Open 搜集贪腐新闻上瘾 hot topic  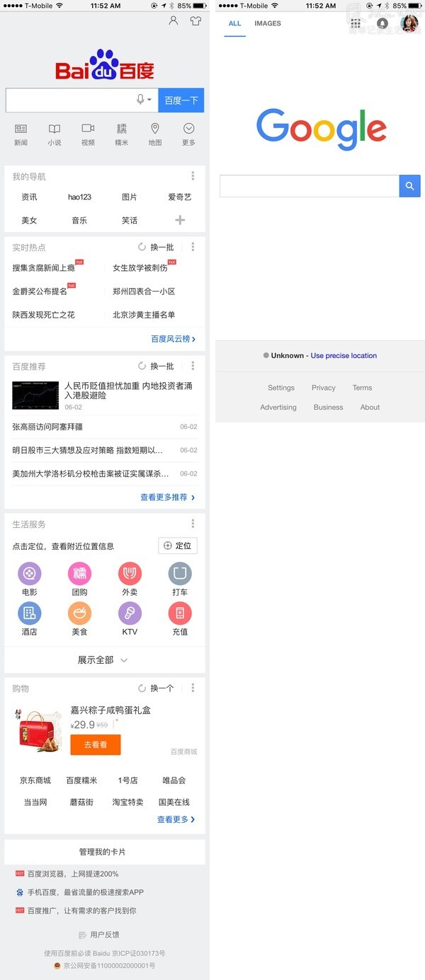click(x=43, y=268)
